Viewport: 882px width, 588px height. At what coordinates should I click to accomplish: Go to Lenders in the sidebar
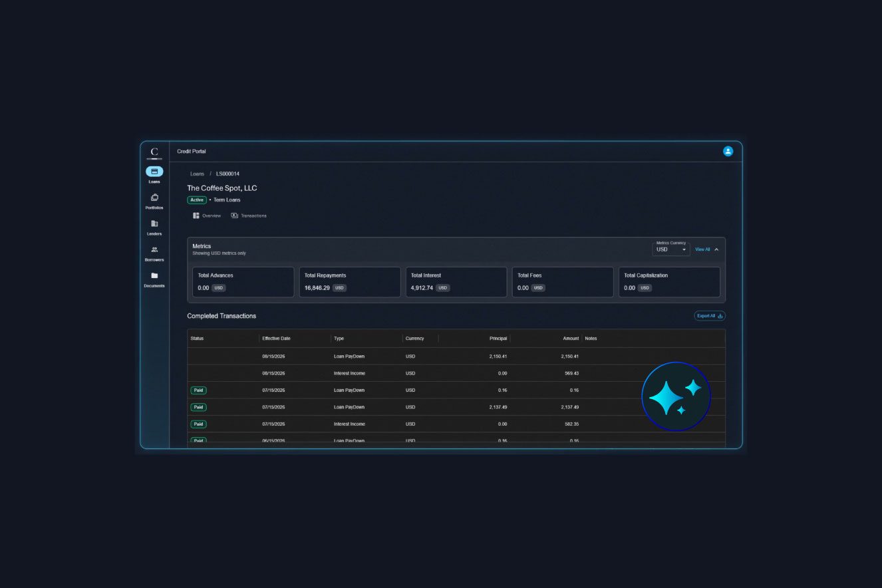point(154,227)
